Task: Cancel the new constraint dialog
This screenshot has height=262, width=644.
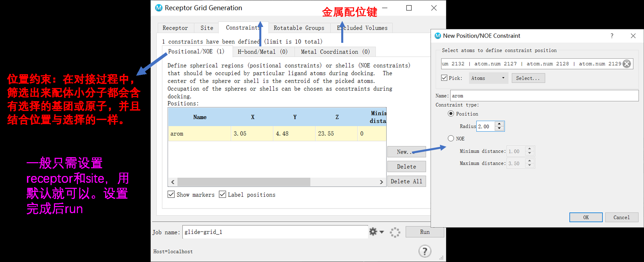Action: coord(622,217)
